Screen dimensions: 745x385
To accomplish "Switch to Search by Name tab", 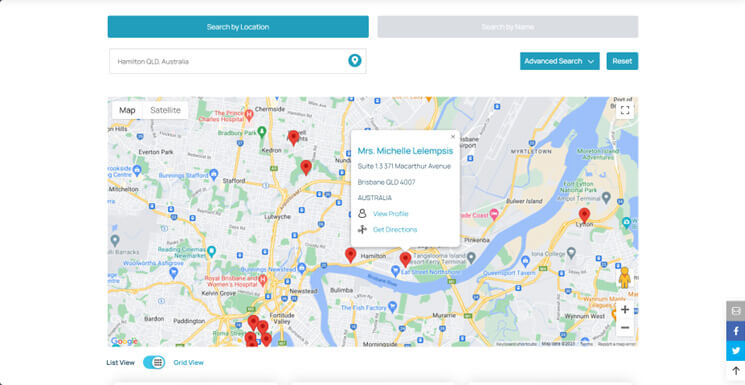I will pos(507,27).
